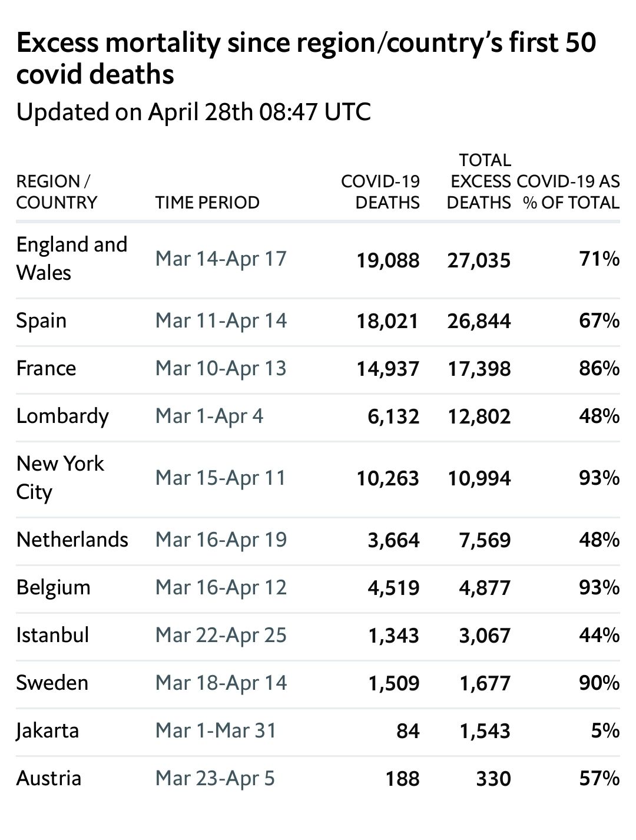Select the Spain row label
636x840 pixels.
[41, 321]
